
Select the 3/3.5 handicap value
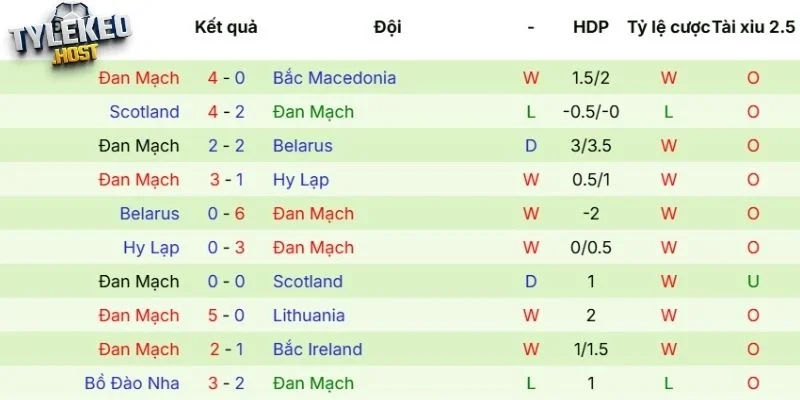coord(591,146)
